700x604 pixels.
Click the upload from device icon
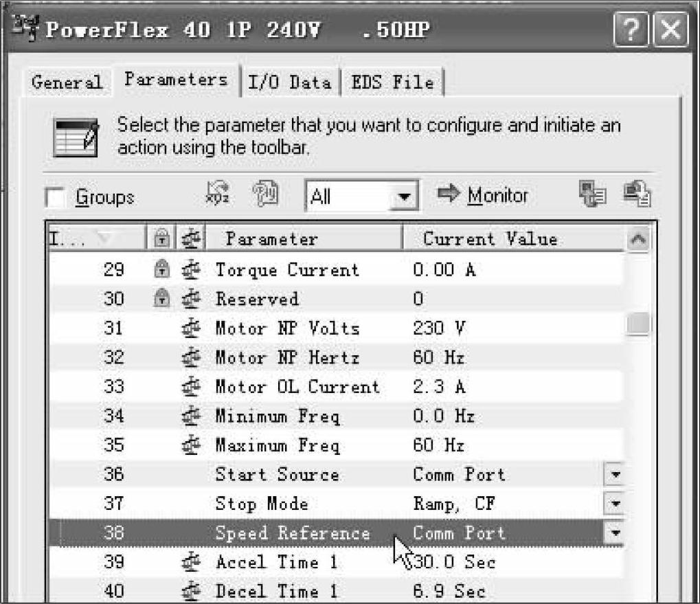coord(592,193)
